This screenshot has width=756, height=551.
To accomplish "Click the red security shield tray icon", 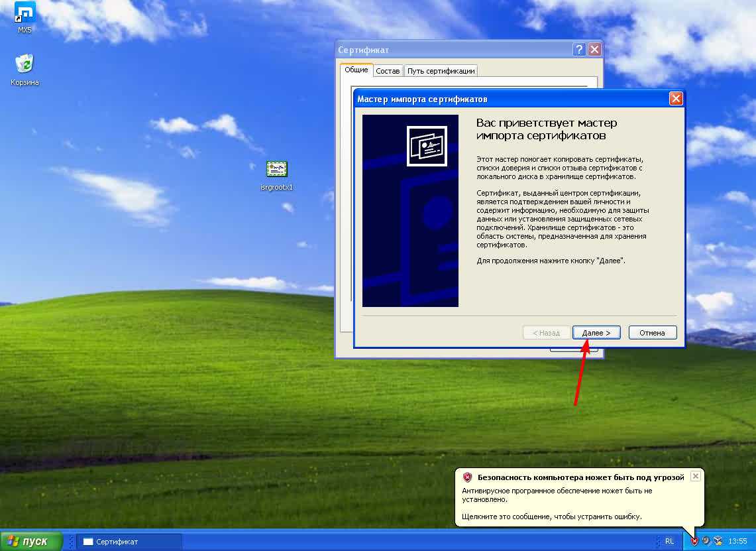I will pyautogui.click(x=694, y=541).
